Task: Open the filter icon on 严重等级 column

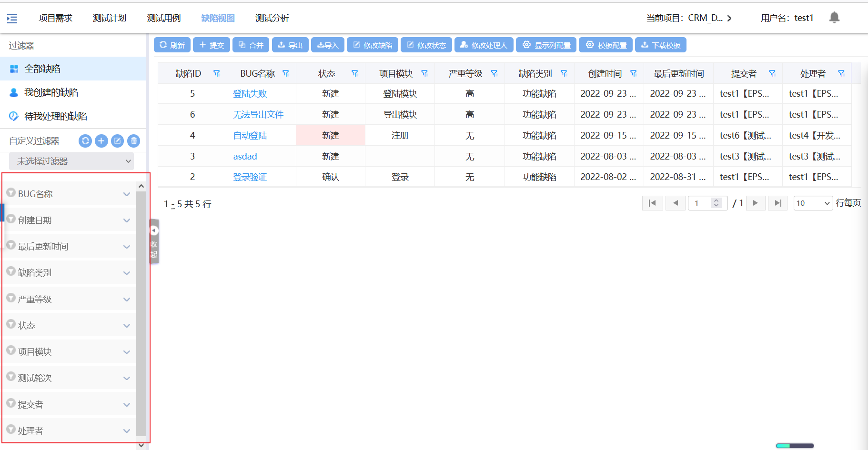Action: click(494, 73)
